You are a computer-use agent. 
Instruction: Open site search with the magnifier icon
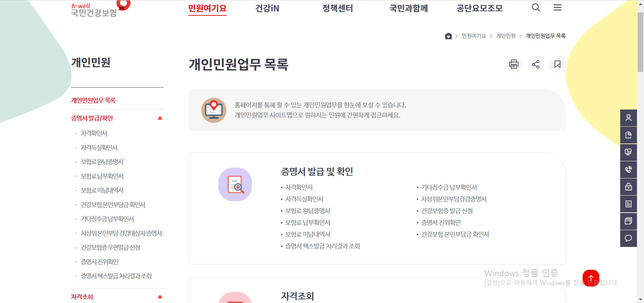[536, 7]
